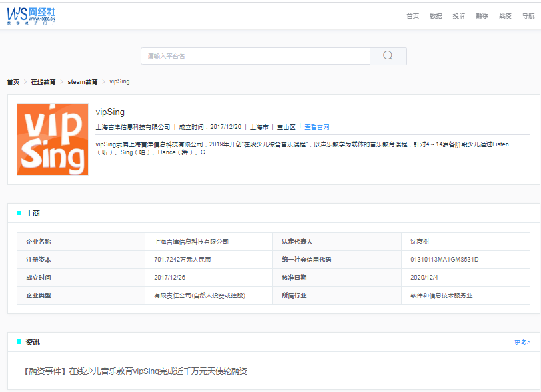
Task: Open 融资 in the top navigation
Action: click(x=482, y=16)
